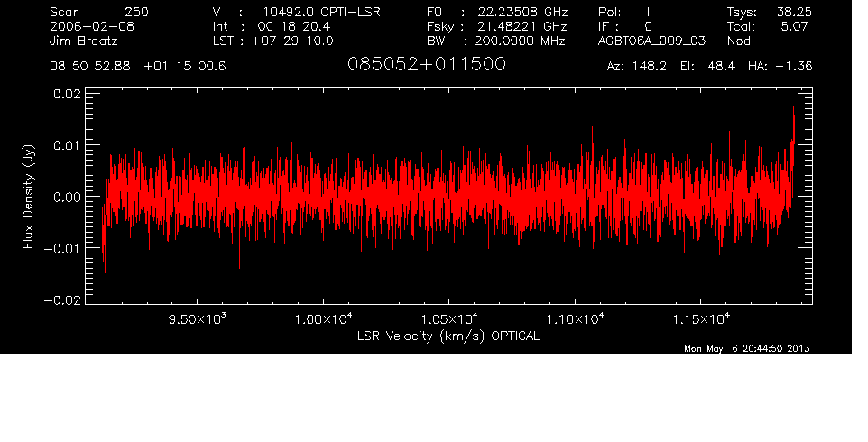This screenshot has width=868, height=442.
Task: Click bandwidth value 200.0000 MHz
Action: click(519, 41)
